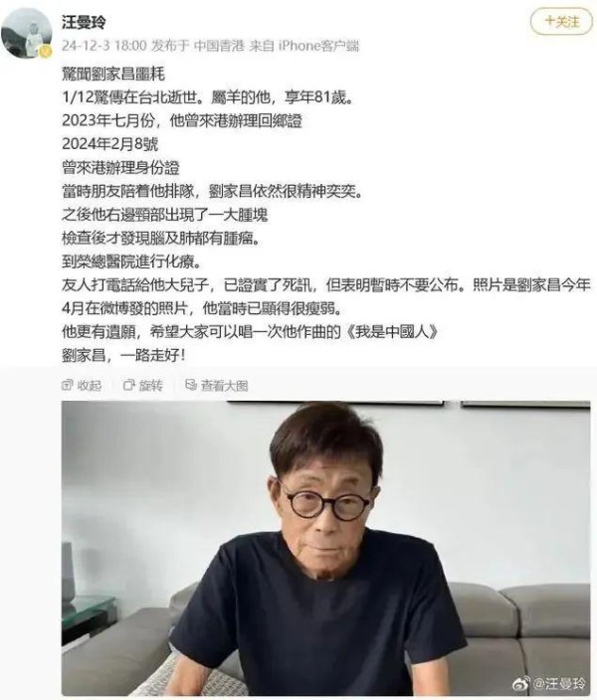
Task: Select the 旋转 rotate label
Action: click(x=150, y=385)
